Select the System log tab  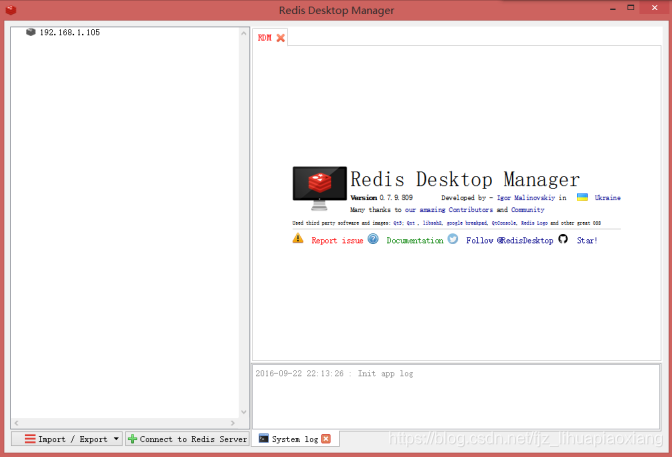pos(294,439)
